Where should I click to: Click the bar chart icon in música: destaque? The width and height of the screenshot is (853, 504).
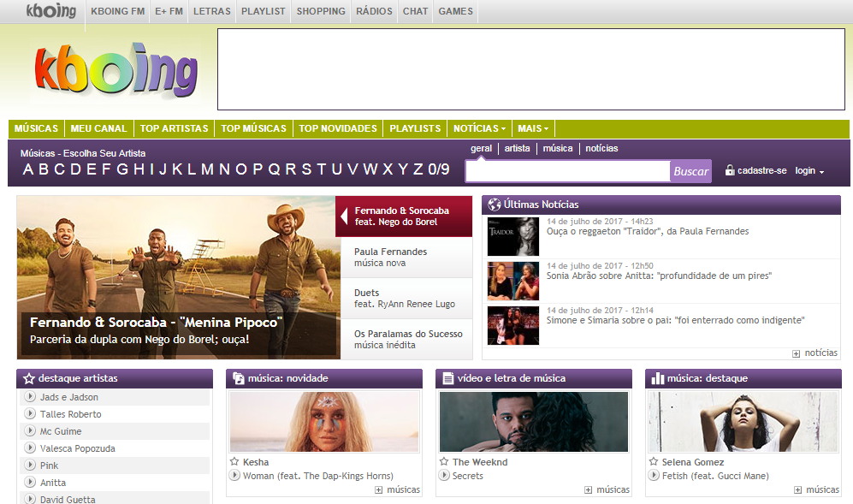pos(658,378)
